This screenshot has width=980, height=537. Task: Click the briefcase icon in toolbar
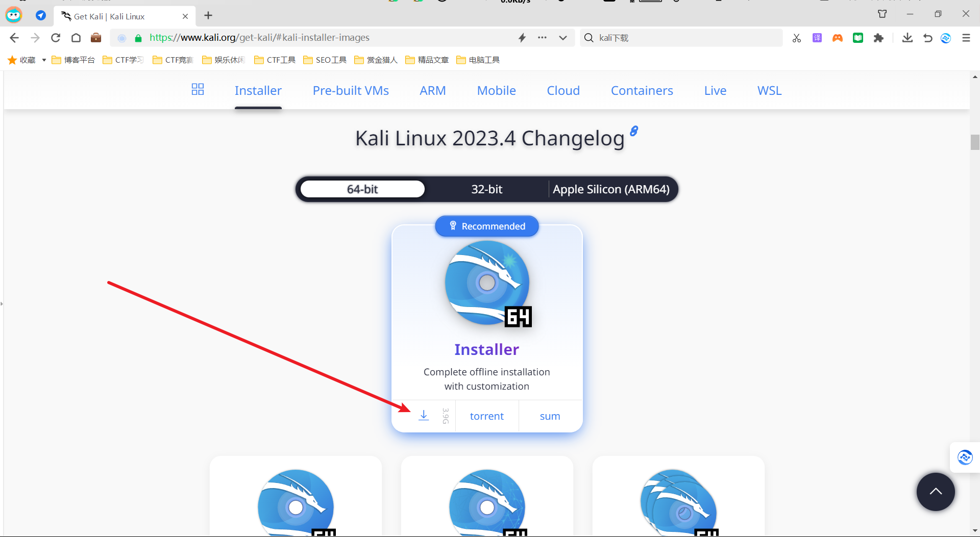pos(95,38)
